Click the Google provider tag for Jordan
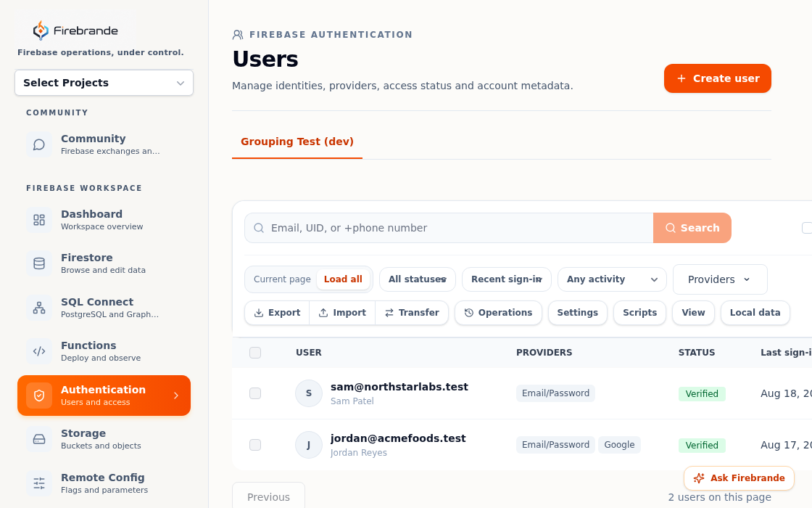Image resolution: width=812 pixels, height=508 pixels. (x=619, y=445)
